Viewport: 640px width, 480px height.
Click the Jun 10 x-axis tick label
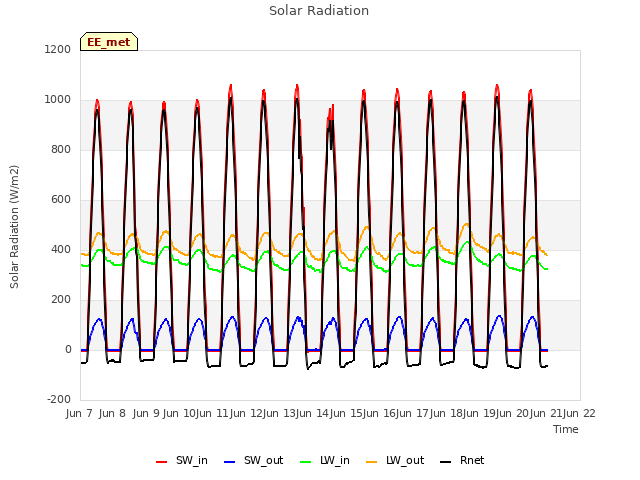pyautogui.click(x=178, y=413)
